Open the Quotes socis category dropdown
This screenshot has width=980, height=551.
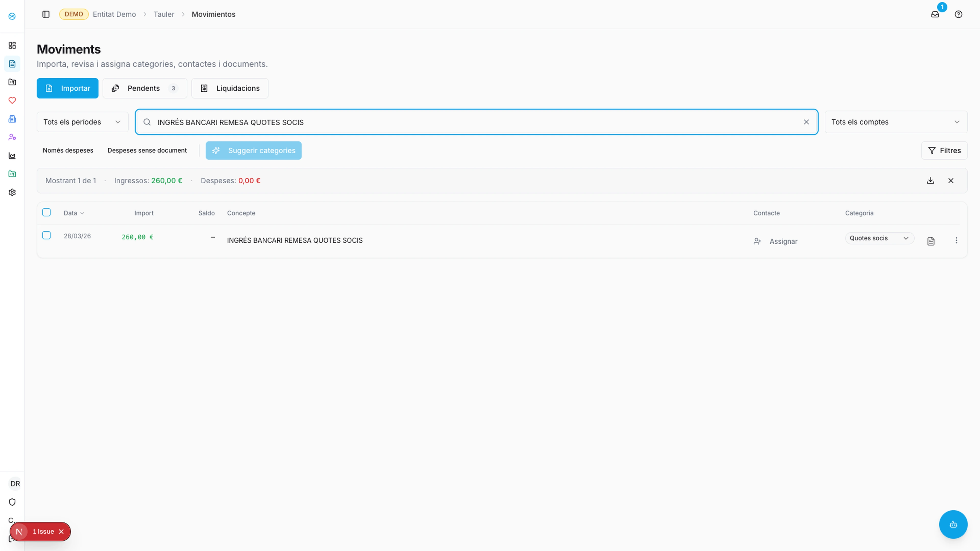tap(879, 238)
